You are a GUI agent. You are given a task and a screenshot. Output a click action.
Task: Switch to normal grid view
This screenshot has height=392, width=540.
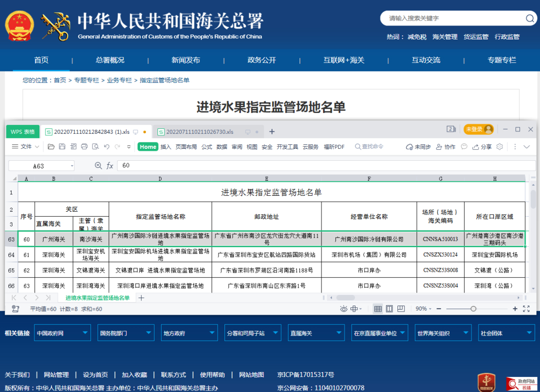point(378,309)
